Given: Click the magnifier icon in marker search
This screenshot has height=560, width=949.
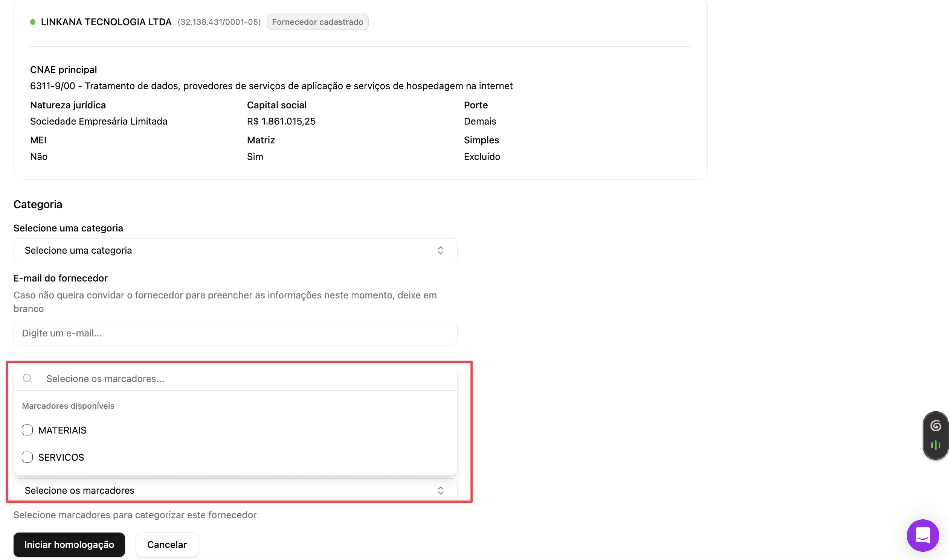Looking at the screenshot, I should click(27, 379).
